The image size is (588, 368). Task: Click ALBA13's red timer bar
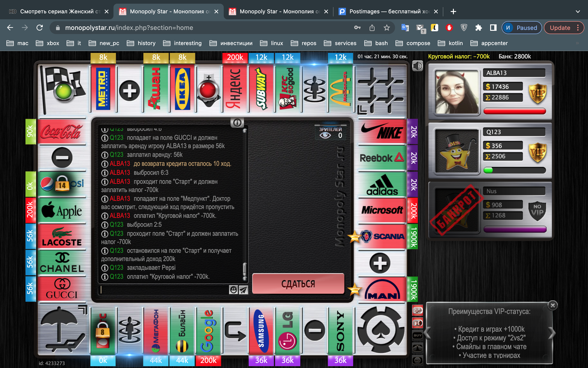pyautogui.click(x=514, y=111)
